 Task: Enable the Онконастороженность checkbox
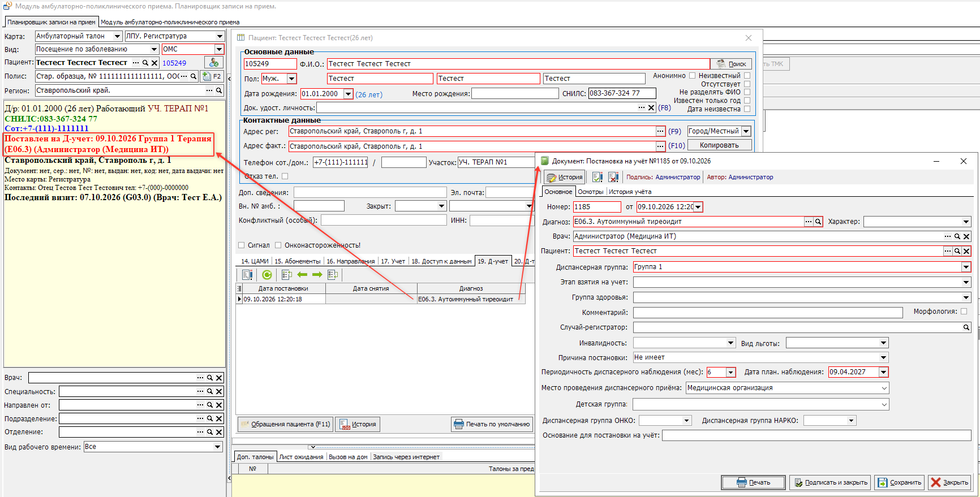point(278,245)
